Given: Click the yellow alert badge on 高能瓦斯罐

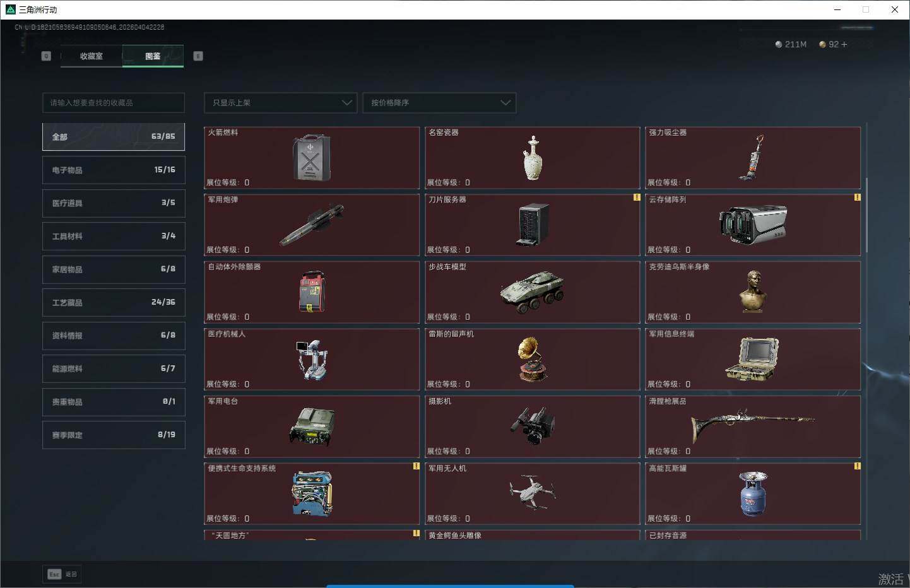Looking at the screenshot, I should (x=857, y=466).
